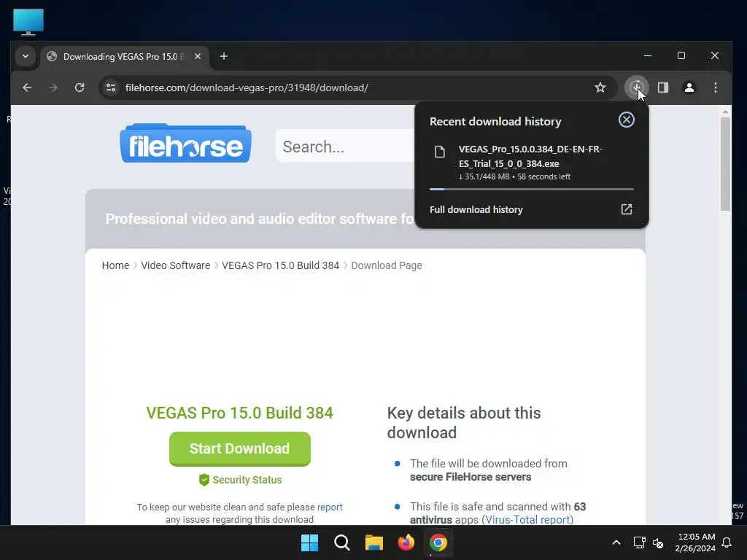This screenshot has height=560, width=747.
Task: Click the Download Page breadcrumb text
Action: coord(387,265)
